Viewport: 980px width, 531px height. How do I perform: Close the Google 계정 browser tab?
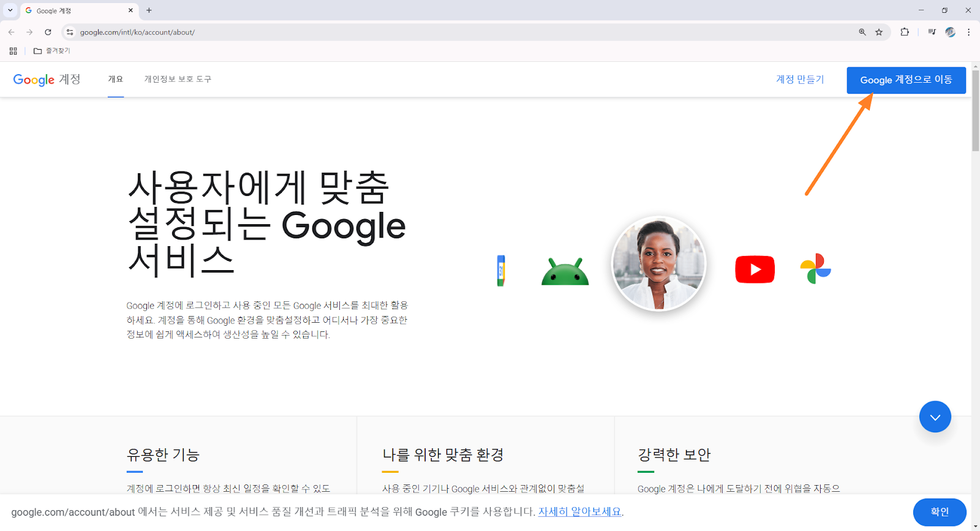click(x=130, y=10)
